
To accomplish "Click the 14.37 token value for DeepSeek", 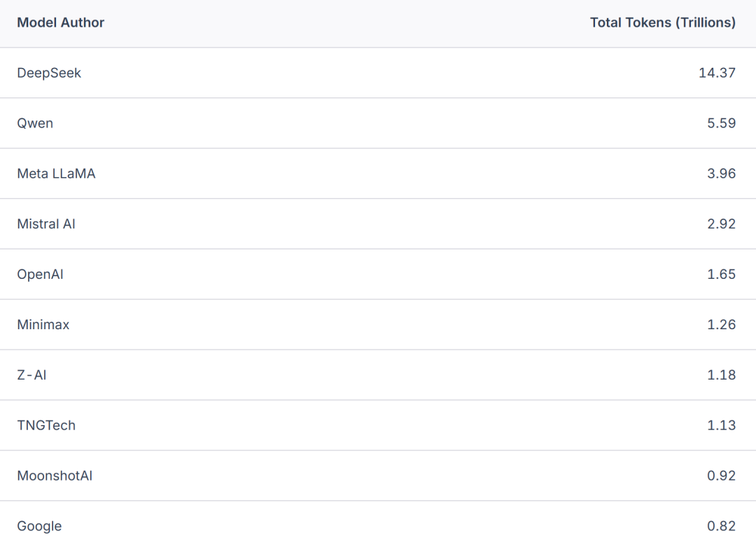I will pyautogui.click(x=717, y=73).
